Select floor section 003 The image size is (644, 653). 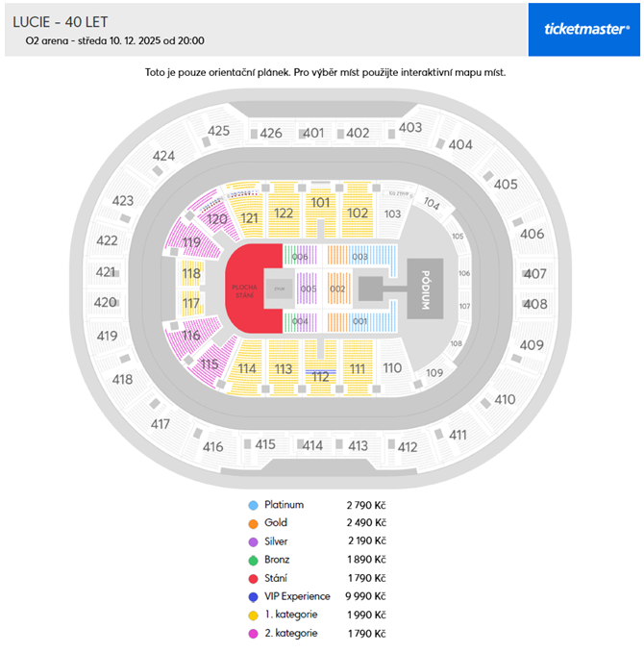pos(360,257)
